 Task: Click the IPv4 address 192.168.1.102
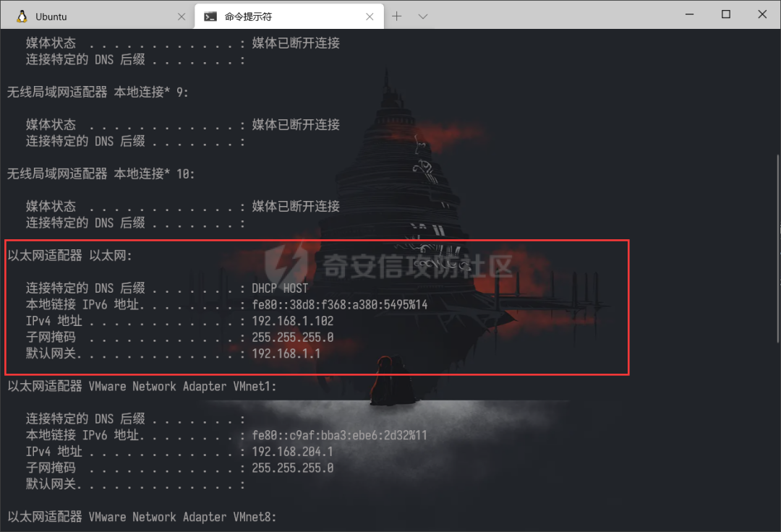click(292, 321)
